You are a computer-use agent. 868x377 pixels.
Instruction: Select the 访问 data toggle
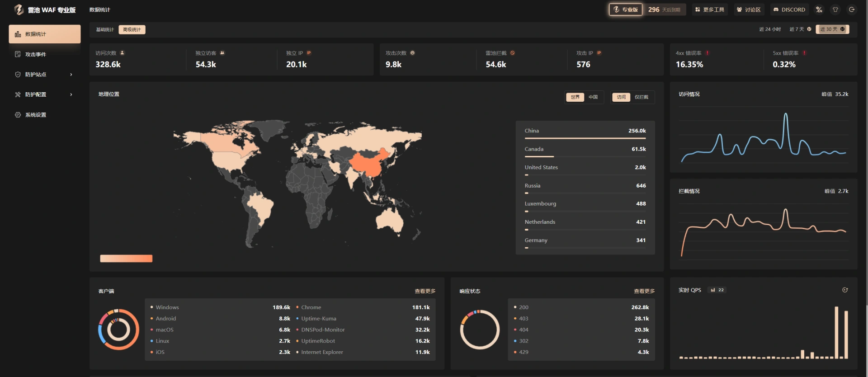621,97
